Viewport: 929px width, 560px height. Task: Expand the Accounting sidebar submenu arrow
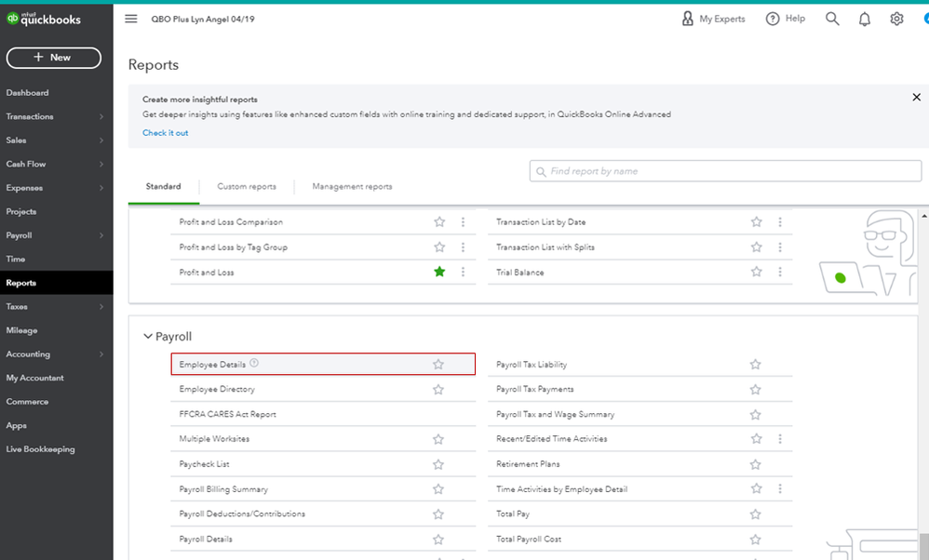[101, 354]
